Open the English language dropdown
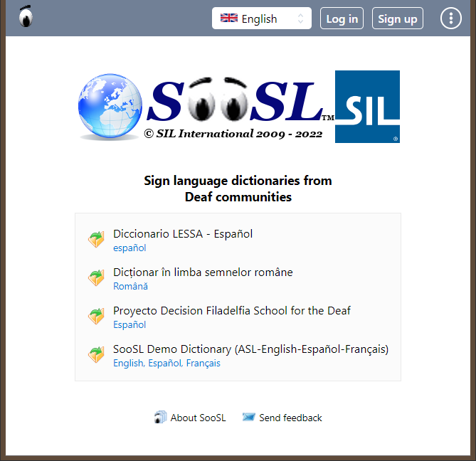The image size is (476, 461). (x=262, y=18)
